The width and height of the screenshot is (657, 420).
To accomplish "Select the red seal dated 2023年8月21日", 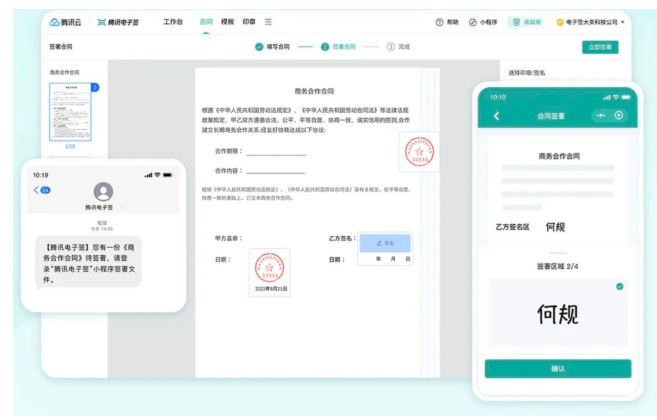I will (x=269, y=272).
